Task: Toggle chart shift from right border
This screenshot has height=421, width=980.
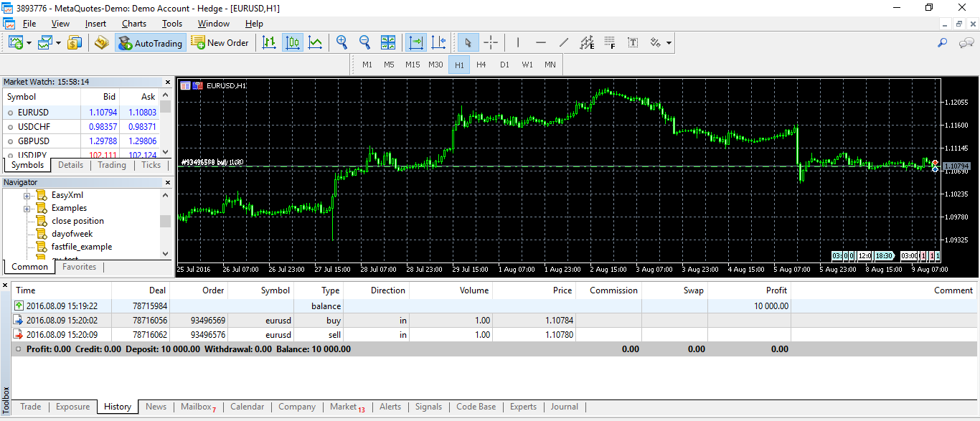Action: coord(439,43)
